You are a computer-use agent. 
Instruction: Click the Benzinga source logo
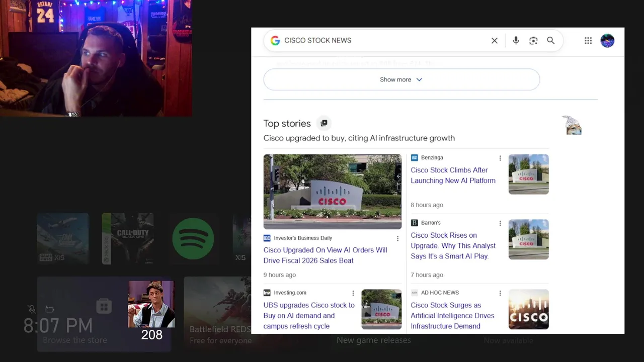[414, 158]
